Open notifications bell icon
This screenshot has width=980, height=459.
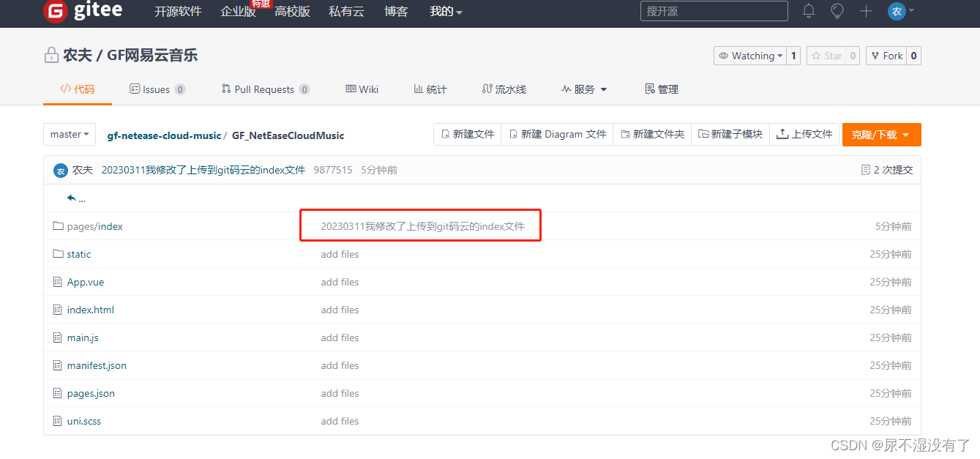(809, 11)
